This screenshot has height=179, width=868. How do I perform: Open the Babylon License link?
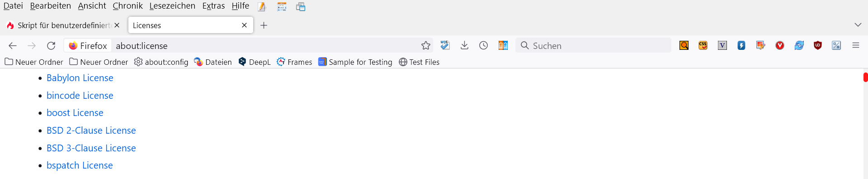80,78
